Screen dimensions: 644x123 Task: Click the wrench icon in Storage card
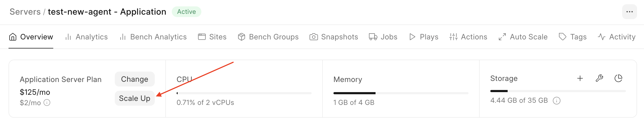[x=599, y=78]
